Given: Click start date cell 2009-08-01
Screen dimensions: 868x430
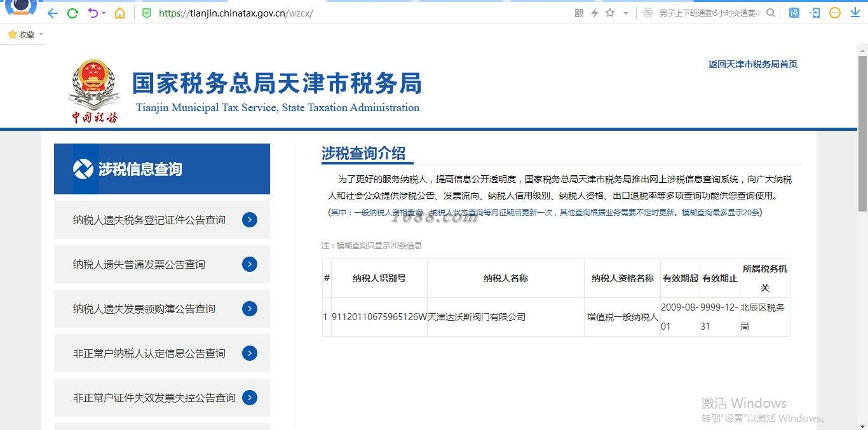Looking at the screenshot, I should tap(680, 316).
